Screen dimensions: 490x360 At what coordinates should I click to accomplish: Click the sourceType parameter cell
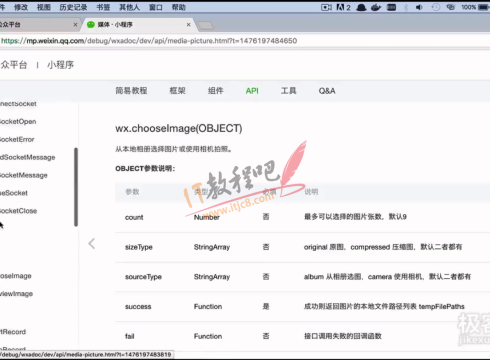pos(143,277)
